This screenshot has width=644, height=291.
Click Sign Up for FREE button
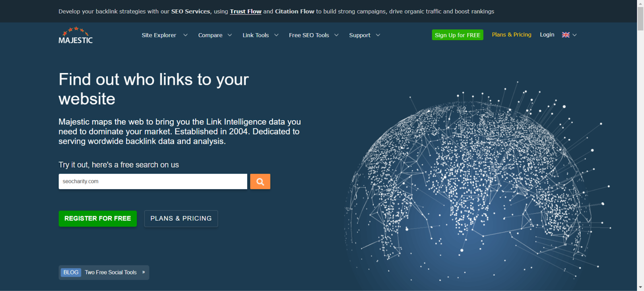coord(458,35)
